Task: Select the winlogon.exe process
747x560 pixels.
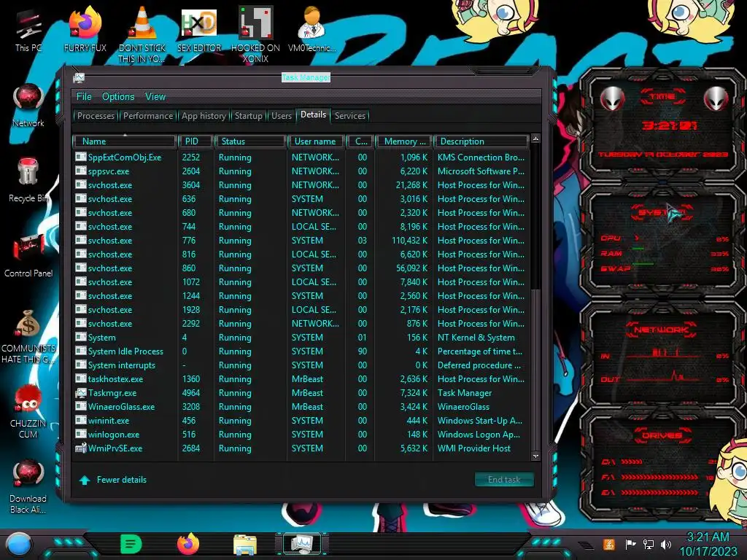Action: [301, 435]
